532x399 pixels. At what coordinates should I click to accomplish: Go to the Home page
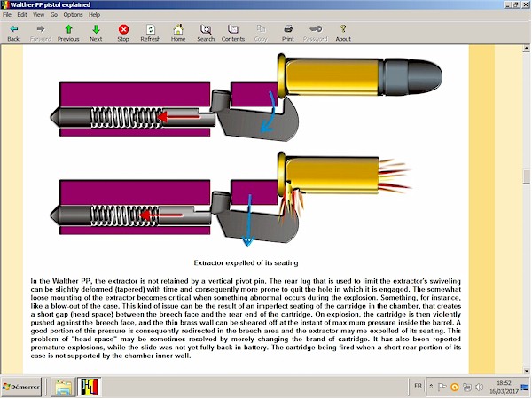pyautogui.click(x=178, y=33)
